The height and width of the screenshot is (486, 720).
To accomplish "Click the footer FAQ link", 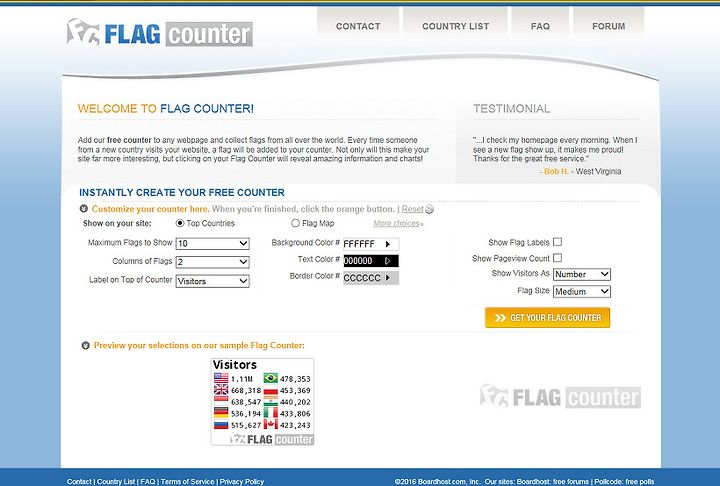I will pyautogui.click(x=148, y=481).
